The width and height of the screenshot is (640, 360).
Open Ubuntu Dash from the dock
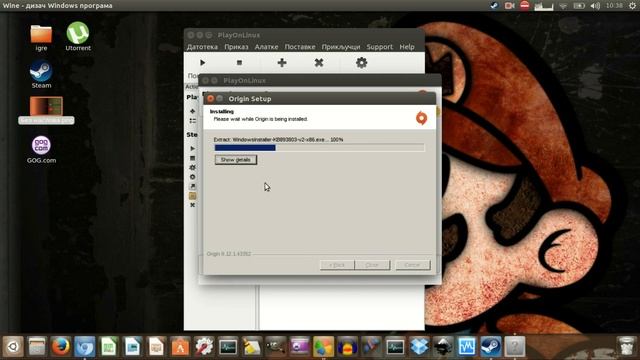pos(13,347)
